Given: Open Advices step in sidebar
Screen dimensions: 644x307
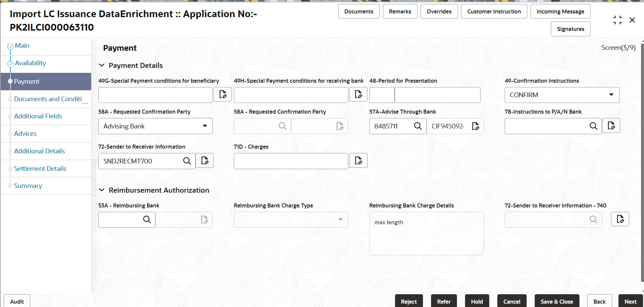Looking at the screenshot, I should coord(25,133).
